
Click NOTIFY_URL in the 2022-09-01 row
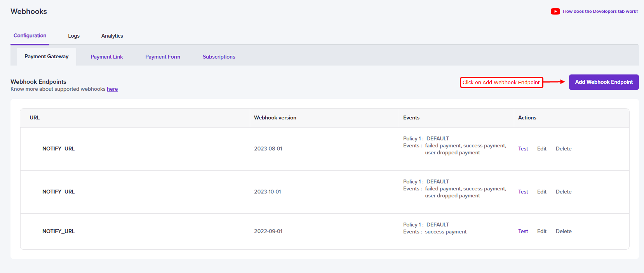(58, 231)
